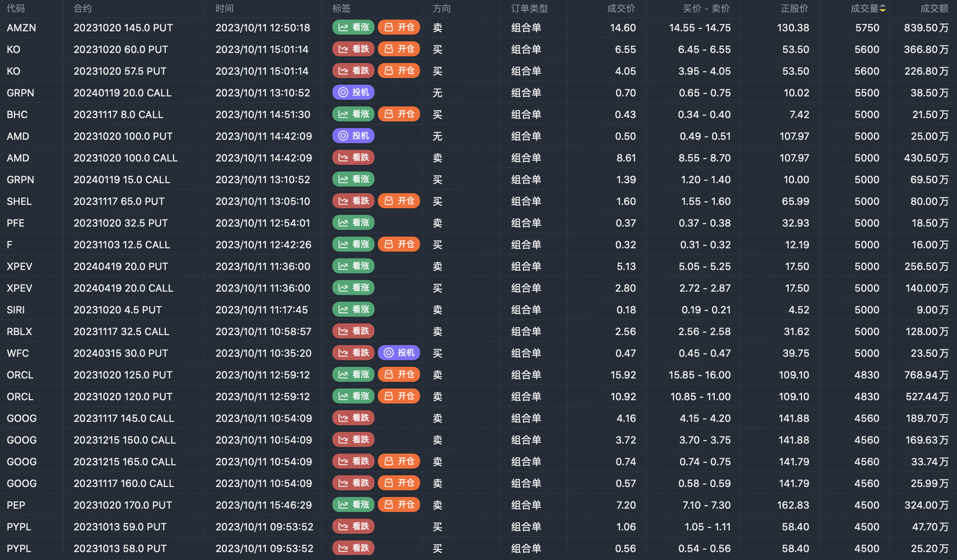Click the 方向 column header
The image size is (957, 560).
click(442, 9)
